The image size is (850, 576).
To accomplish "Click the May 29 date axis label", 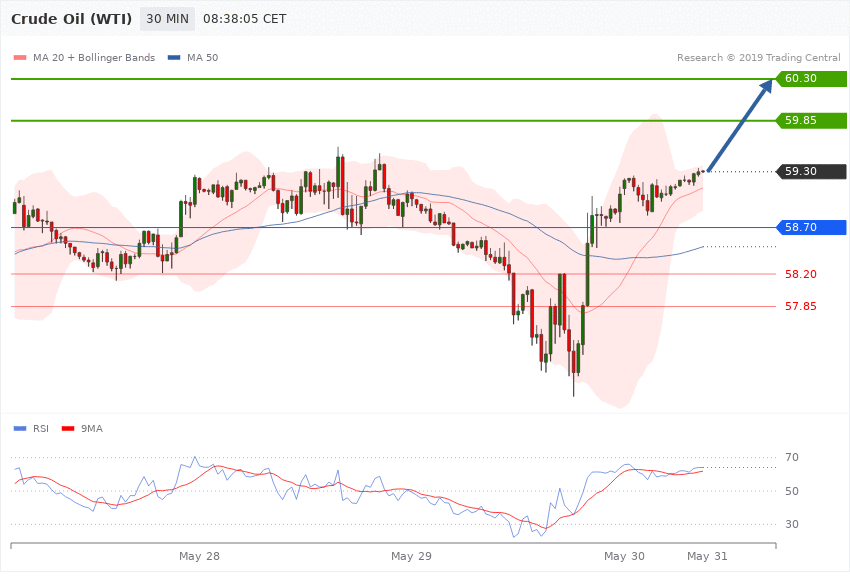I will 411,556.
